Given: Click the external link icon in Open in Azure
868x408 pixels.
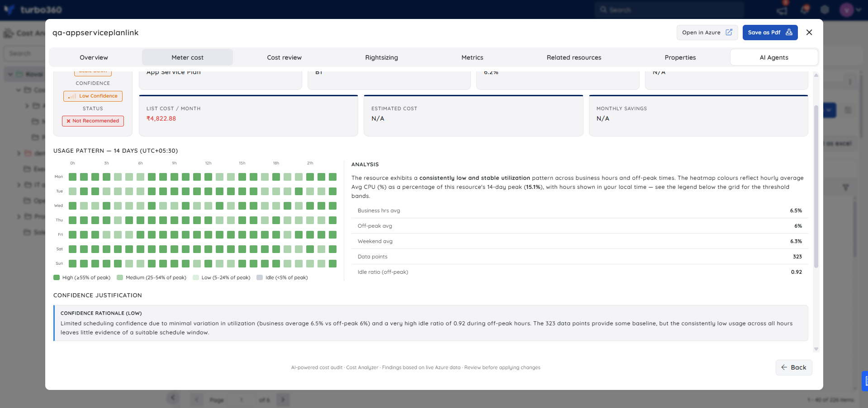Looking at the screenshot, I should [729, 32].
